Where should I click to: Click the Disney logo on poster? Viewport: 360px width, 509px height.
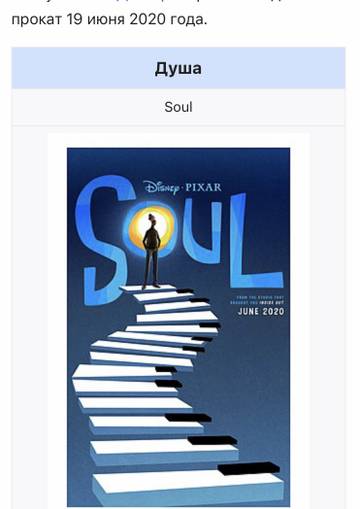[x=162, y=188]
